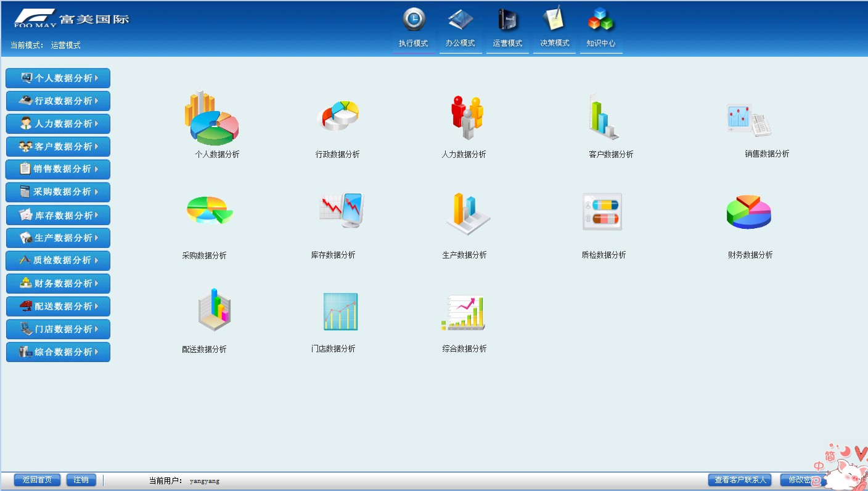868x491 pixels.
Task: Expand the 生产数据分析 sidebar menu
Action: (x=58, y=238)
